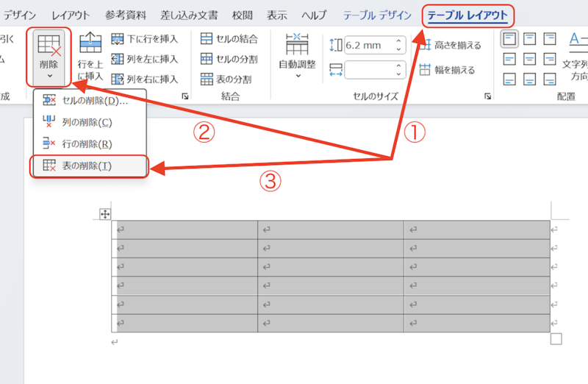Choose 表の削除(T) from the delete menu

point(90,166)
